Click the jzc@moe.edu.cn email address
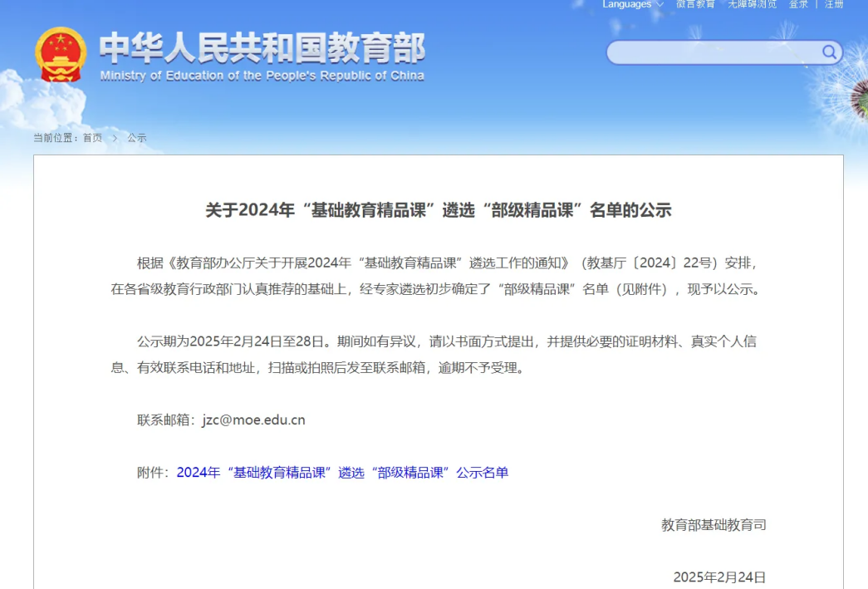 (x=253, y=420)
